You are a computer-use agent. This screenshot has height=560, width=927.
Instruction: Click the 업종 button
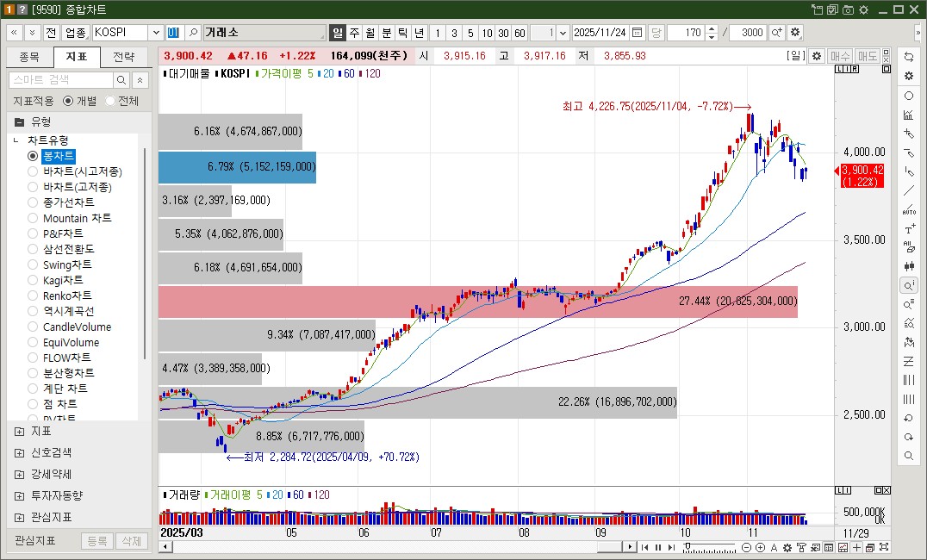pos(75,33)
